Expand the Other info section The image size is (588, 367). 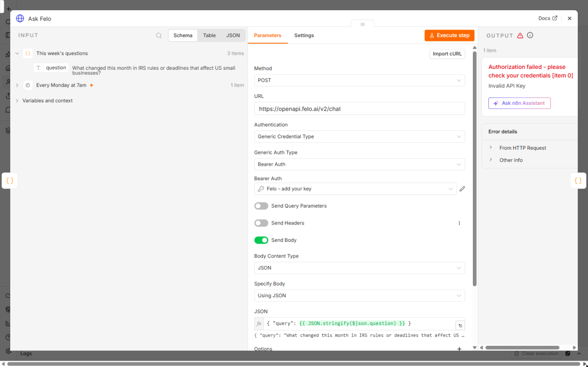(x=491, y=160)
